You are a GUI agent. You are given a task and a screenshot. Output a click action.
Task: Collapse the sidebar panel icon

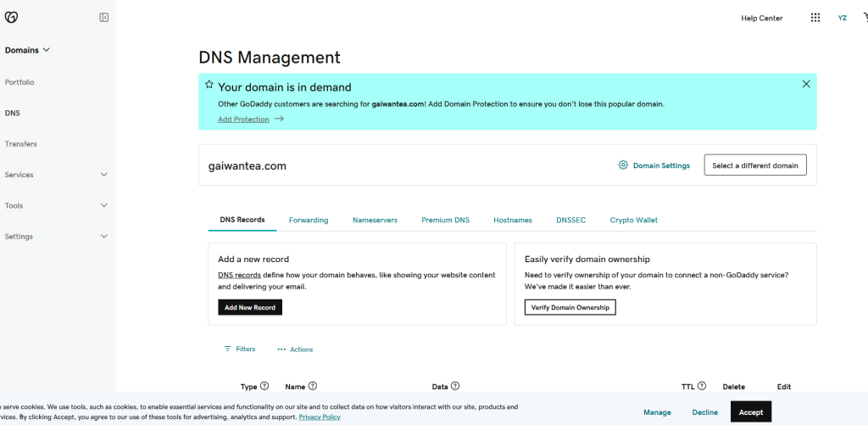click(103, 17)
